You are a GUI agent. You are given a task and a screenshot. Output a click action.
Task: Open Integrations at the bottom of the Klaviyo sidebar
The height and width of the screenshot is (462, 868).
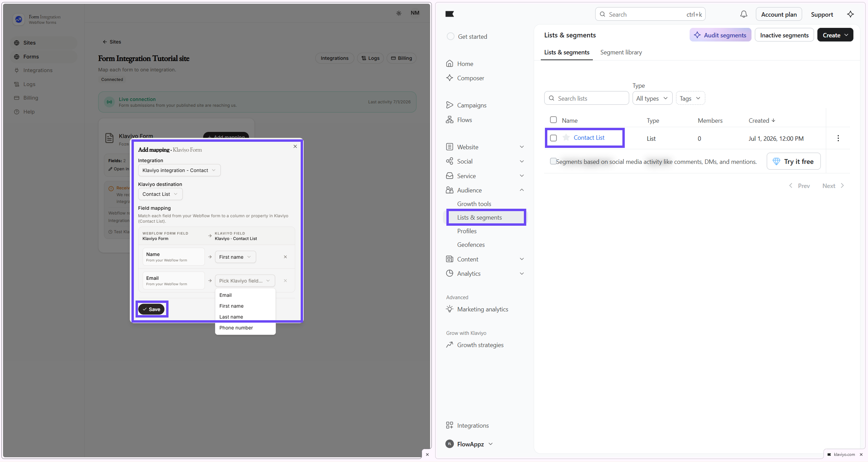467,425
